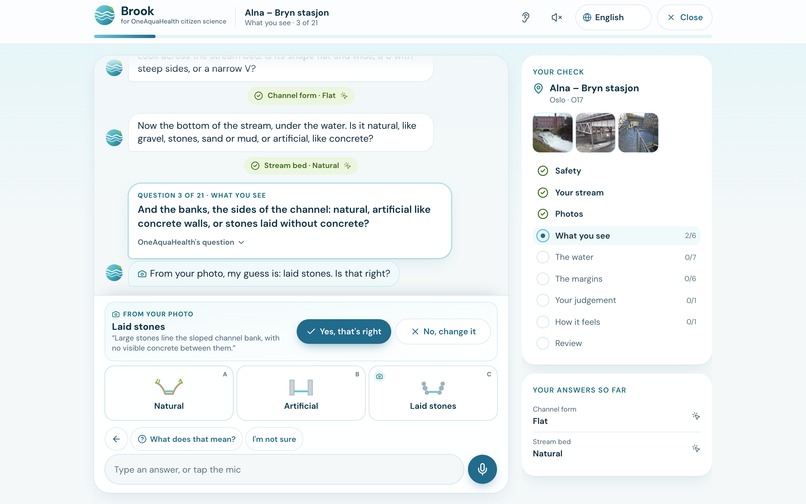Click the natural bank channel illustration
806x504 pixels.
click(x=169, y=387)
